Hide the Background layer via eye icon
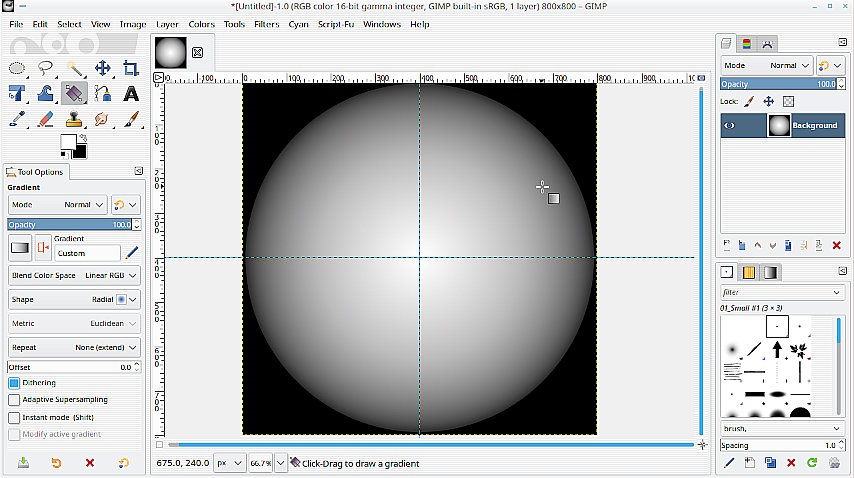Screen dimensions: 854x478 (730, 125)
